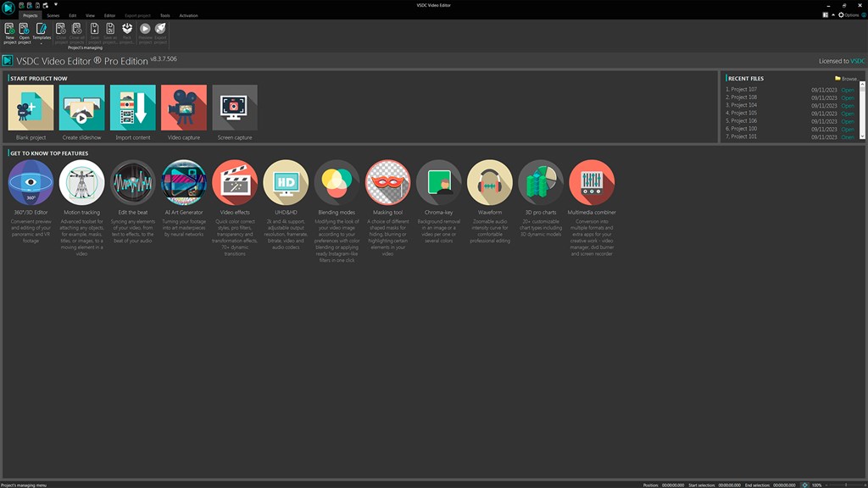Click the Close all projects icon
The width and height of the screenshot is (868, 488).
coord(77,33)
